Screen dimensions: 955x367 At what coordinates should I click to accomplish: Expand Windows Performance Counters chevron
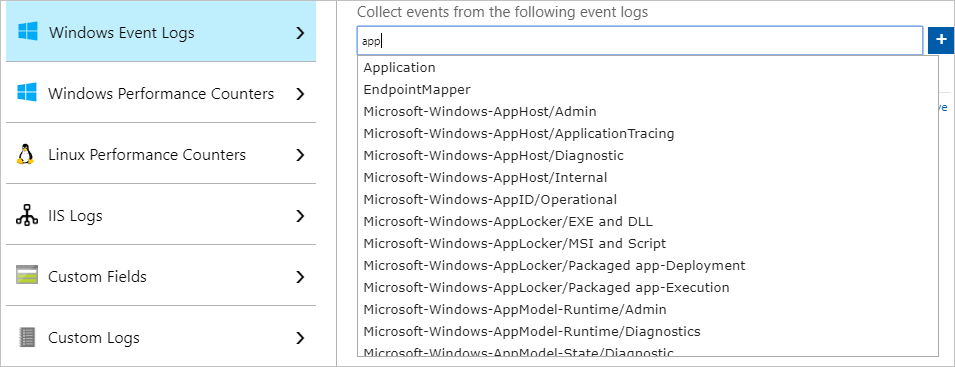click(300, 94)
